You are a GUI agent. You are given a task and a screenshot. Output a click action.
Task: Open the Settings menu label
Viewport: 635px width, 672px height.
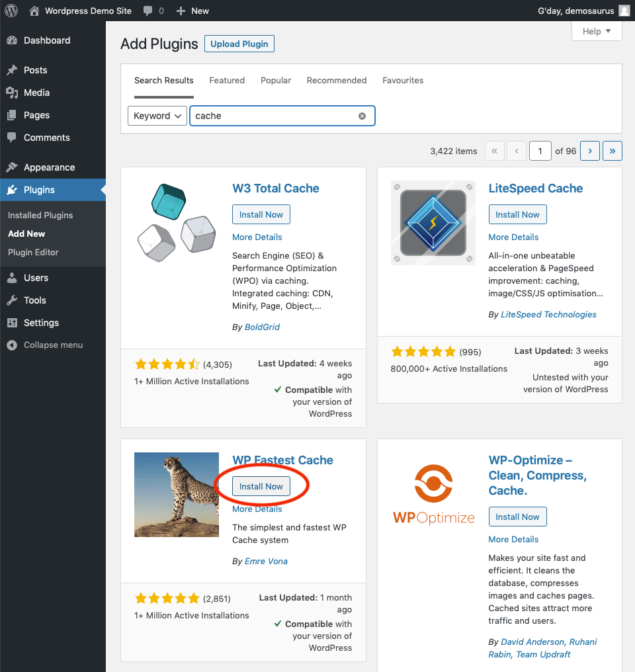coord(41,323)
